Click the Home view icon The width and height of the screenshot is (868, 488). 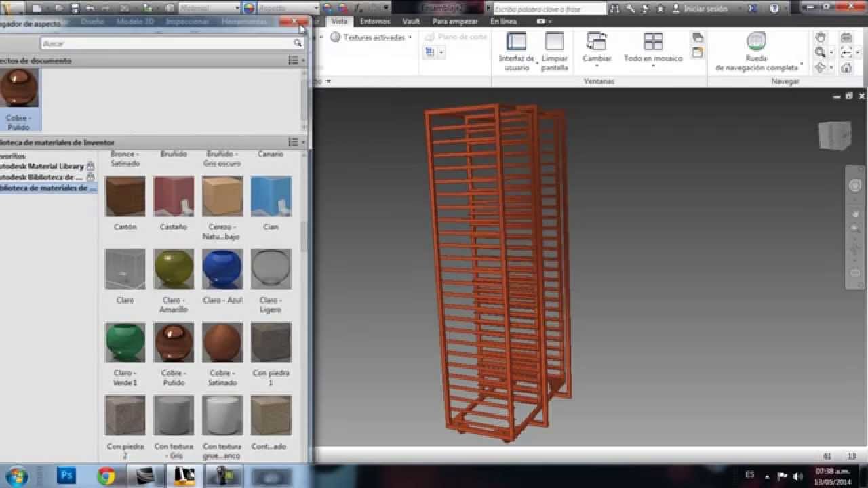(x=846, y=68)
